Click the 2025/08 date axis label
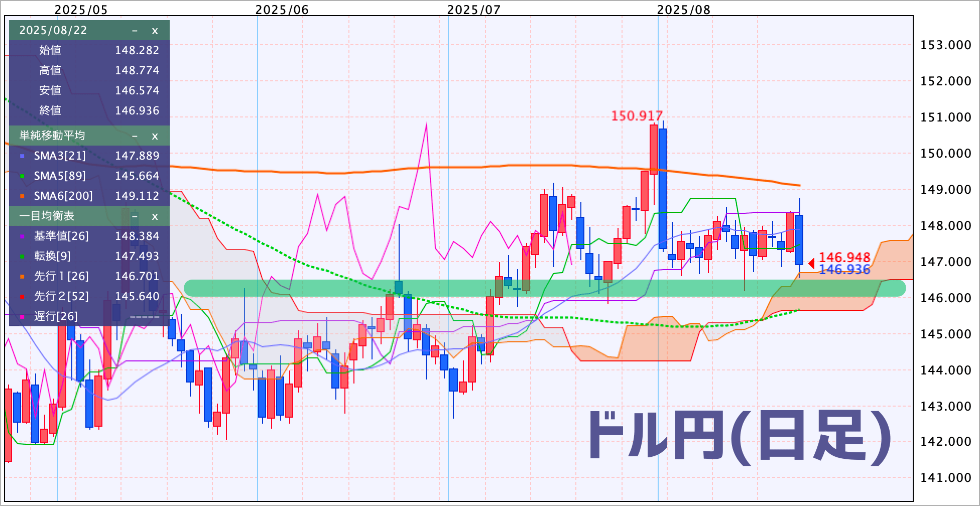980x506 pixels. [x=684, y=10]
